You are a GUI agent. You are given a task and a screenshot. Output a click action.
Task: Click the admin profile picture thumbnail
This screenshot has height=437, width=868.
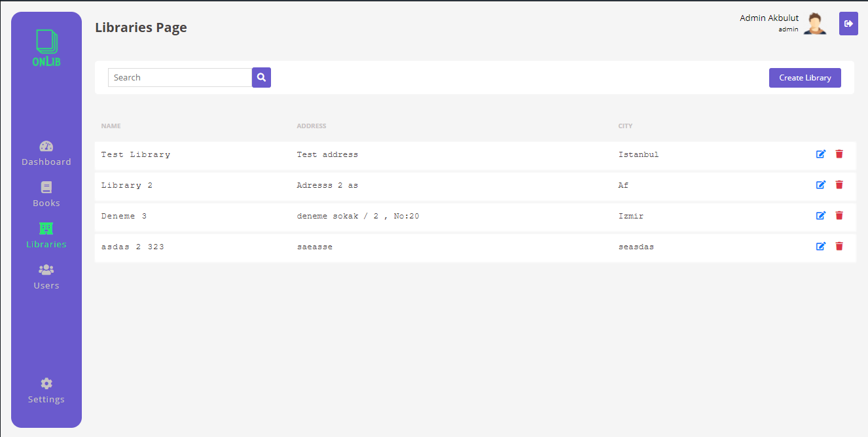click(815, 22)
